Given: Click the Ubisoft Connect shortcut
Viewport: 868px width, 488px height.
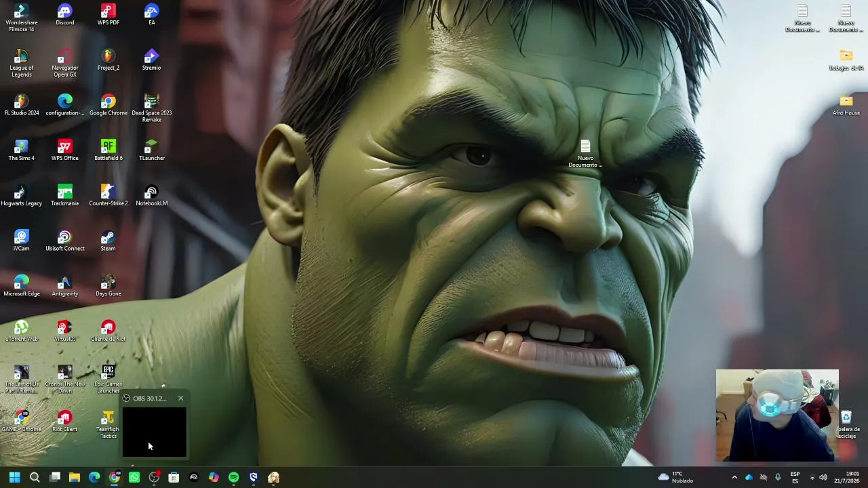Looking at the screenshot, I should point(65,241).
